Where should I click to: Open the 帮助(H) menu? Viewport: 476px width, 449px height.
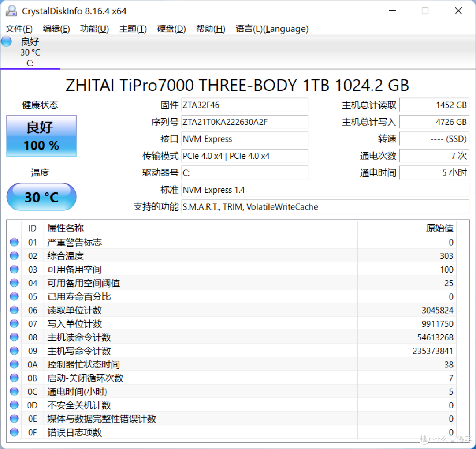click(211, 29)
